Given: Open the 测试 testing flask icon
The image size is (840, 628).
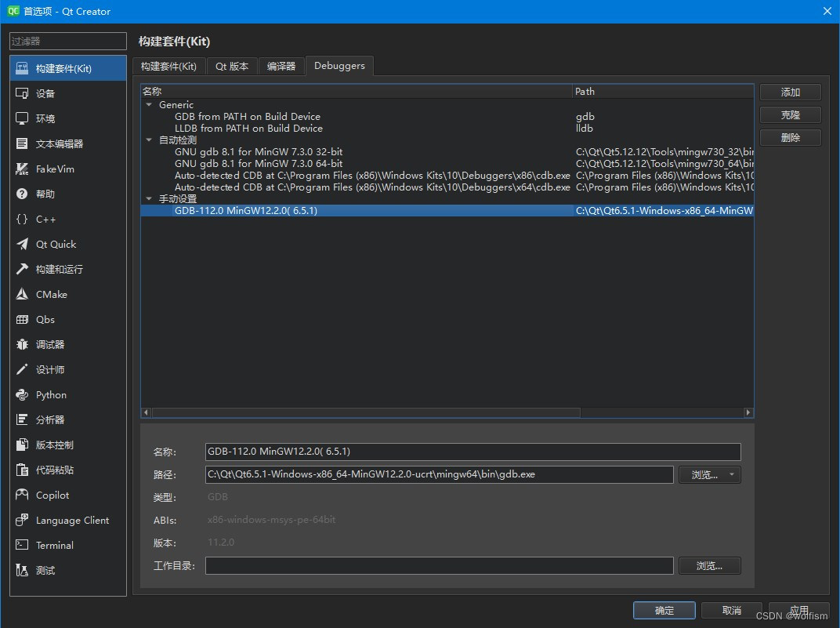Looking at the screenshot, I should tap(22, 570).
